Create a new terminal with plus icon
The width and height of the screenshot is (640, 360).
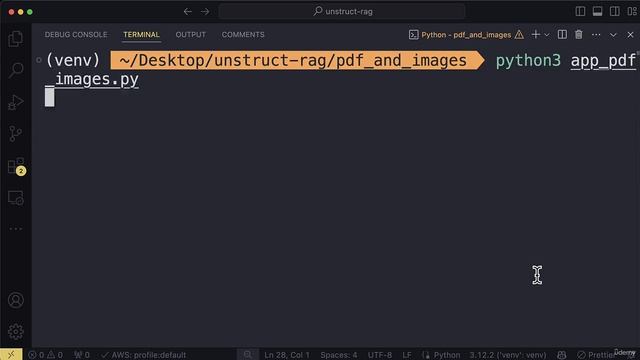pyautogui.click(x=536, y=35)
